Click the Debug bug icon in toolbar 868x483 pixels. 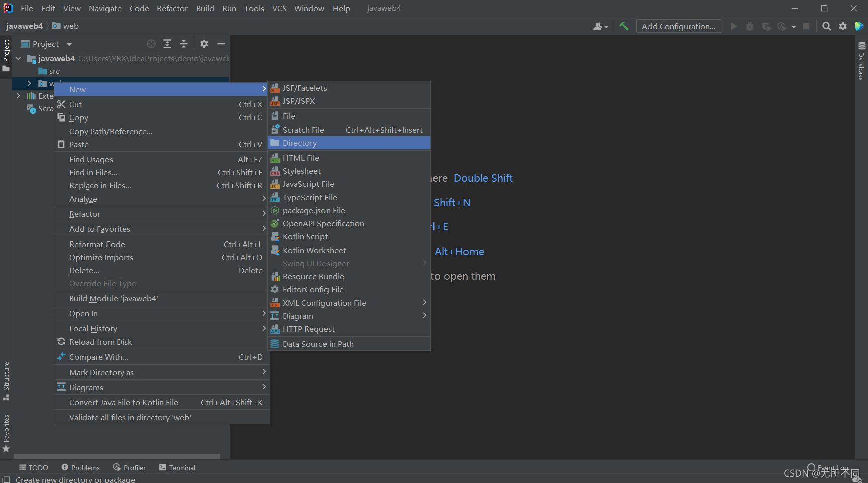coord(750,26)
